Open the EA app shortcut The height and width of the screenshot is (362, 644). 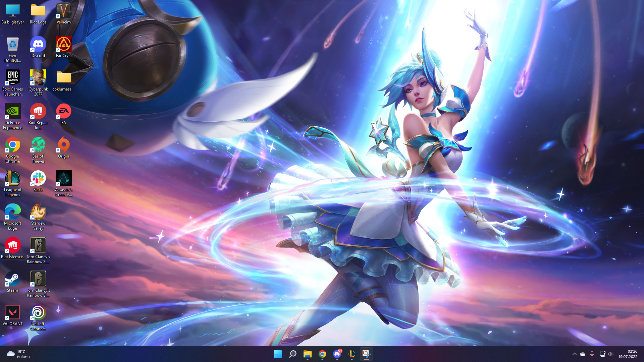pos(64,114)
